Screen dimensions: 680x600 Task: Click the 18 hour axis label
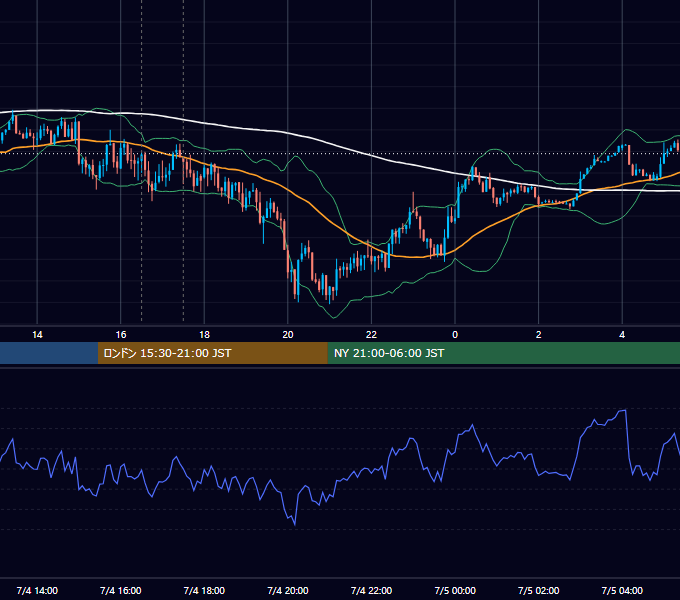click(x=204, y=335)
